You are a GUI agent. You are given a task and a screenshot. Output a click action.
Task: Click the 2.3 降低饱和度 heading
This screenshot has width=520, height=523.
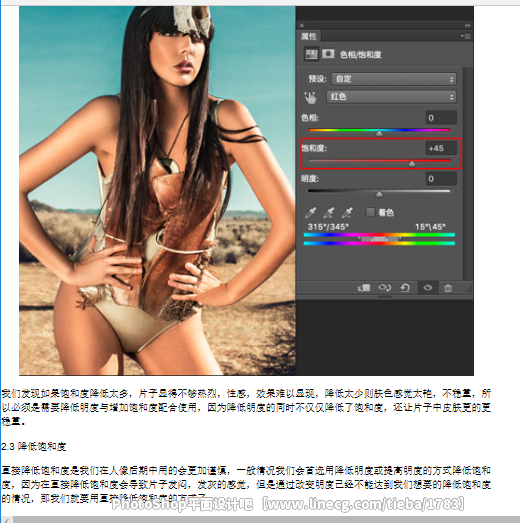[34, 446]
